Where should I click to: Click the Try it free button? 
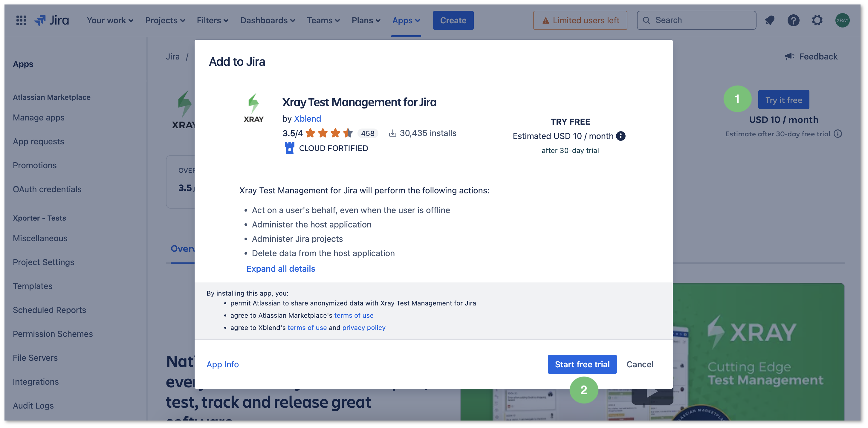[783, 100]
